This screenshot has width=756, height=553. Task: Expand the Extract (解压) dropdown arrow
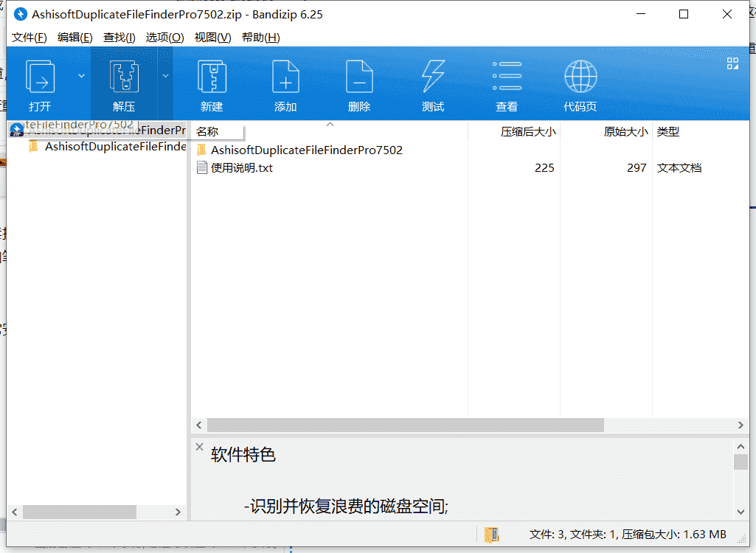coord(165,76)
